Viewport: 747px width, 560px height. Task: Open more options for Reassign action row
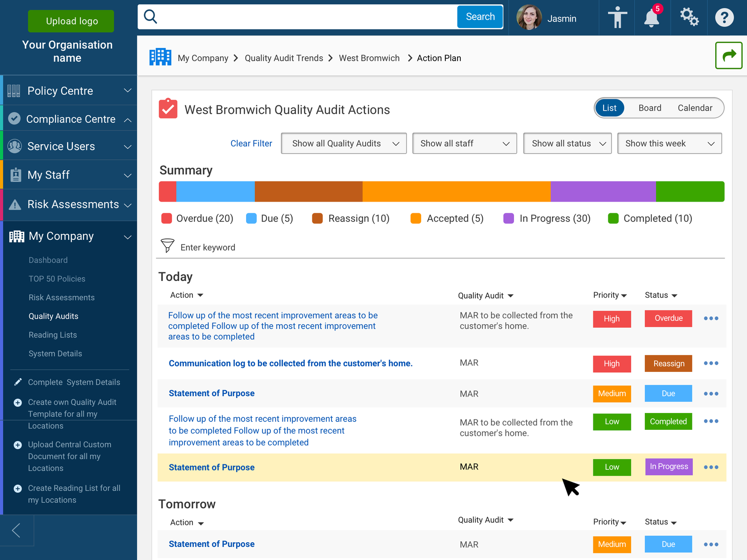(x=711, y=363)
